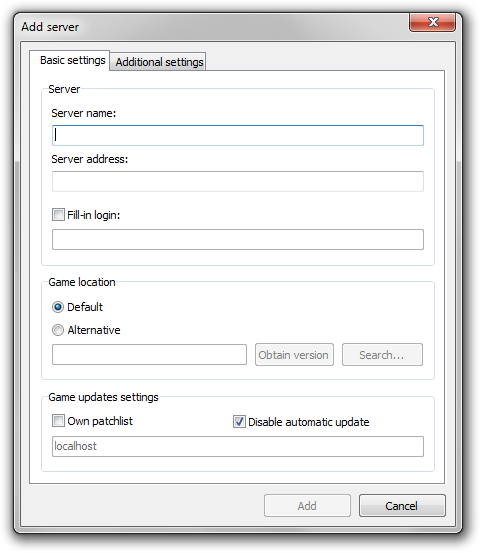Click the Server address: label
The width and height of the screenshot is (481, 553).
[90, 159]
